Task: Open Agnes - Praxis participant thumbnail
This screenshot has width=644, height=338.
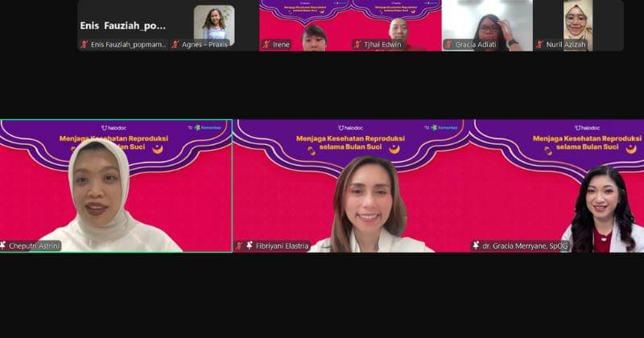Action: click(x=214, y=23)
